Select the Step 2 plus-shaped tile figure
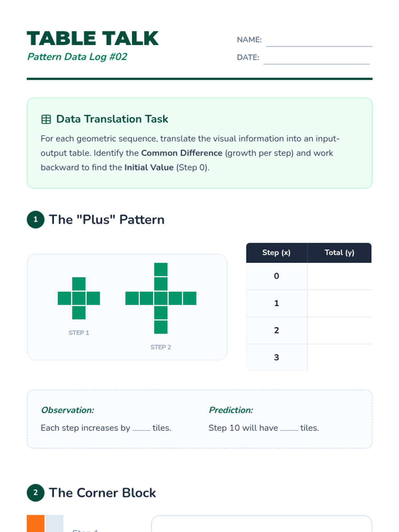 tap(161, 298)
